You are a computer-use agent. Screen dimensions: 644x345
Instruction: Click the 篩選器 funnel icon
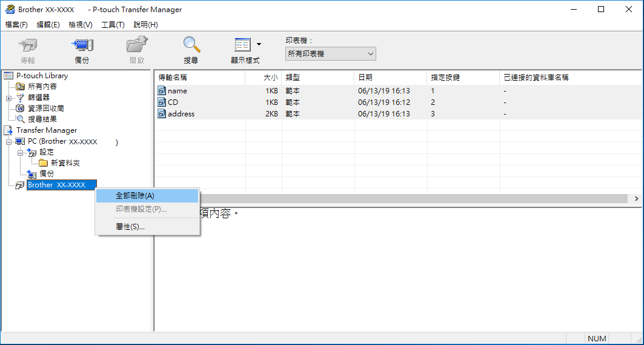[x=20, y=98]
